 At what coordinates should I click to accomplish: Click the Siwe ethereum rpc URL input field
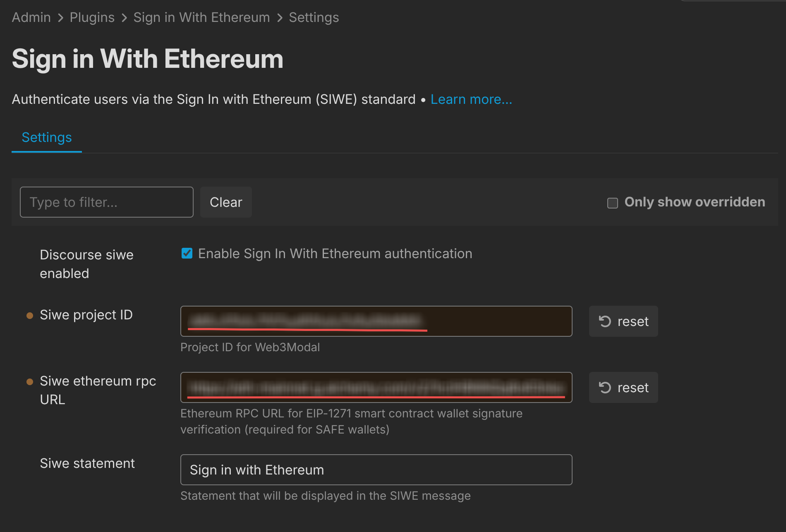click(376, 387)
